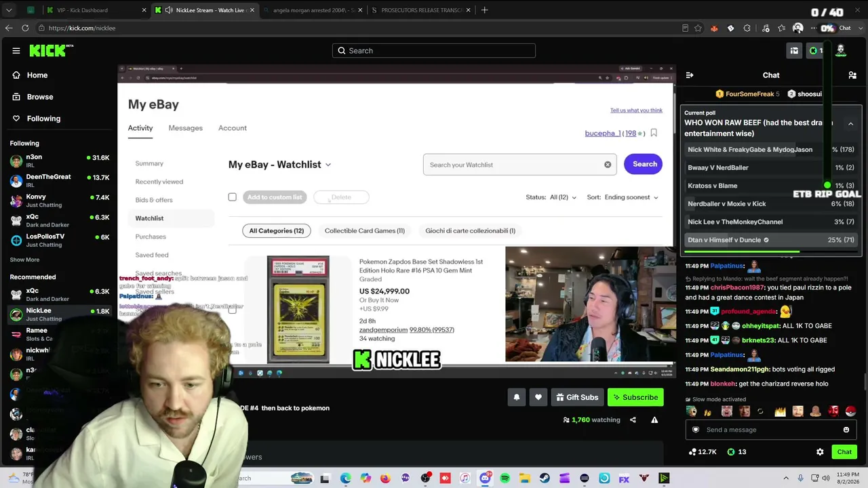The image size is (868, 488).
Task: Switch to angela morgan arrested browser tab
Action: pyautogui.click(x=311, y=10)
